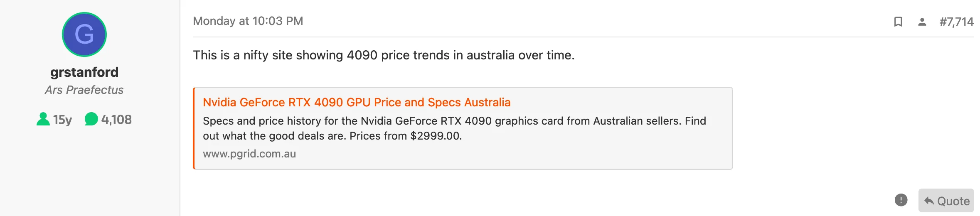Screen dimensions: 980x216
Task: Click the link preview description text
Action: (x=454, y=121)
